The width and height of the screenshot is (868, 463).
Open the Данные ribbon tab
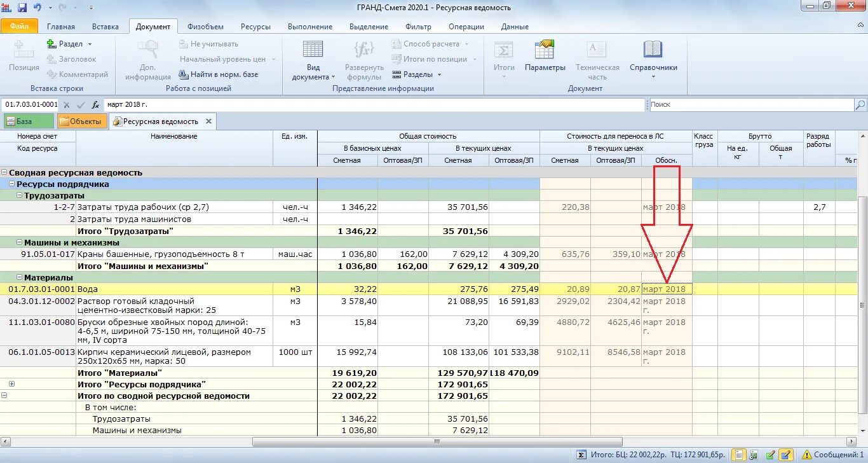click(x=515, y=27)
